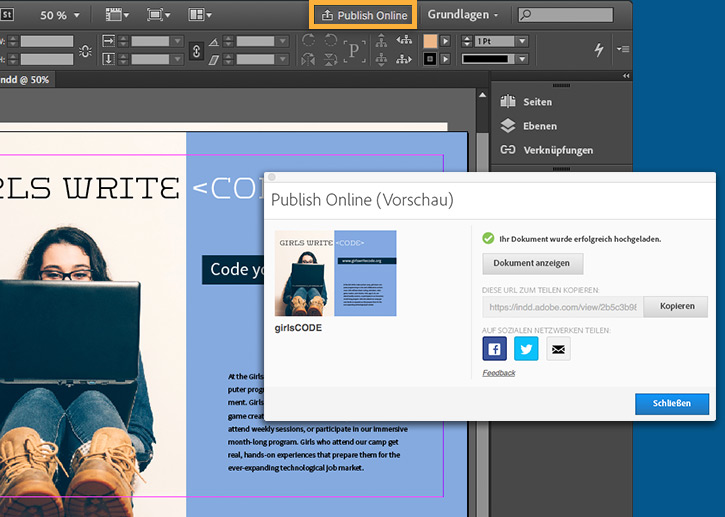Click the height field stepper arrows
Viewport: 725px width, 517px height.
[13, 59]
